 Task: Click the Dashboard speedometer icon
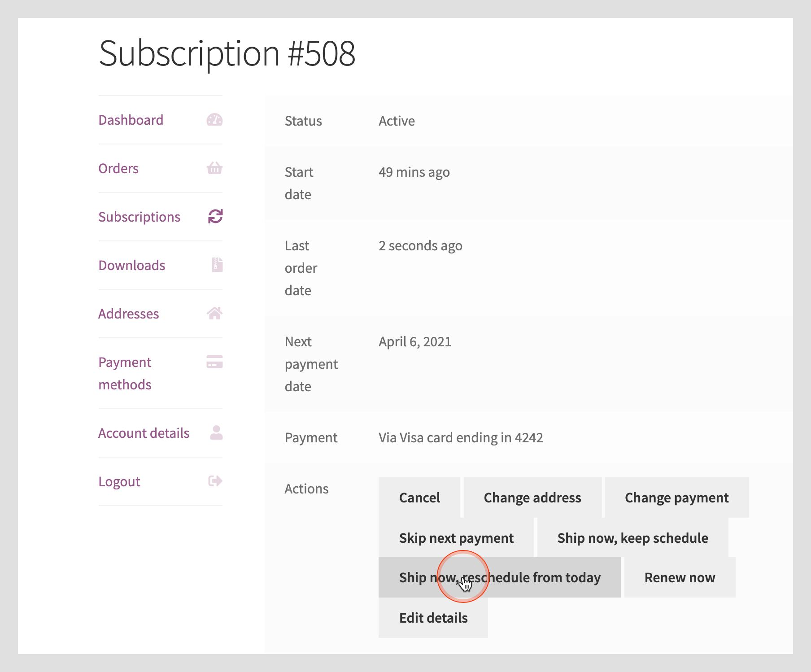pos(214,120)
